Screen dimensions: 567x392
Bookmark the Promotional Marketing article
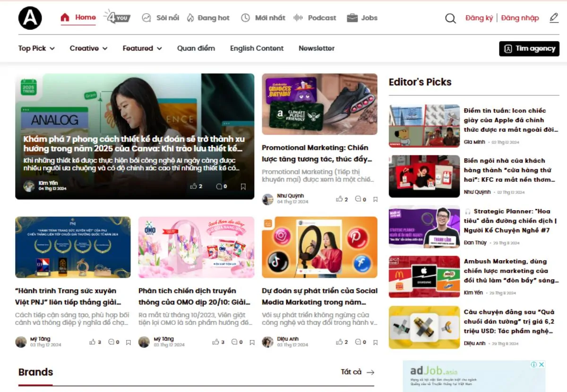click(x=375, y=199)
